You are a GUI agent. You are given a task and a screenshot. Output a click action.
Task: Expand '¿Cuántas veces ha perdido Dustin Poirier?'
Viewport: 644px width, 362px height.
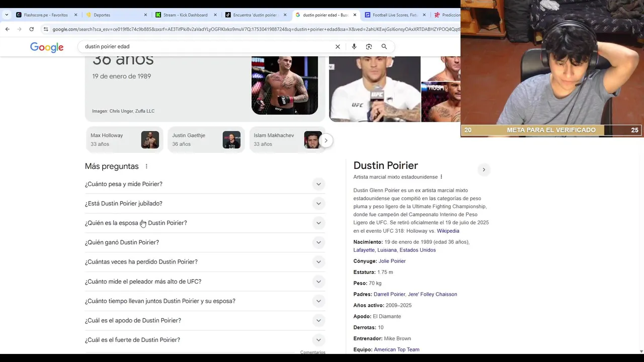(205, 262)
